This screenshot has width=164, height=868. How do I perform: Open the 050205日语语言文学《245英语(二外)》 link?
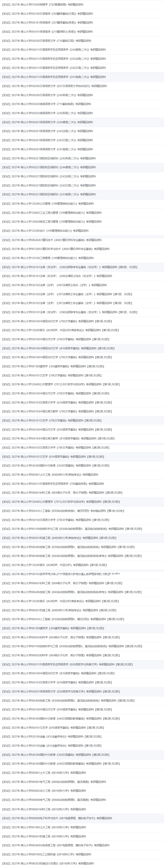[48, 95]
